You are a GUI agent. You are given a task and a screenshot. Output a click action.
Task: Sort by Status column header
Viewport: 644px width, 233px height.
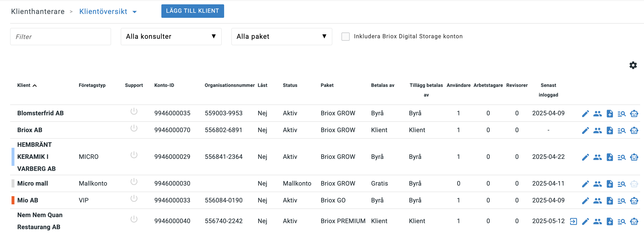tap(290, 85)
